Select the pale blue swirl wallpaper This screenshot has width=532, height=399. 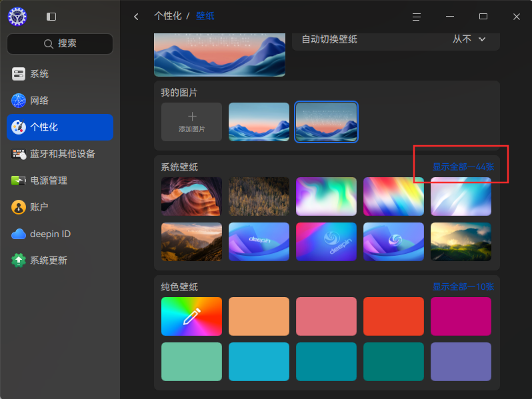[x=461, y=197]
